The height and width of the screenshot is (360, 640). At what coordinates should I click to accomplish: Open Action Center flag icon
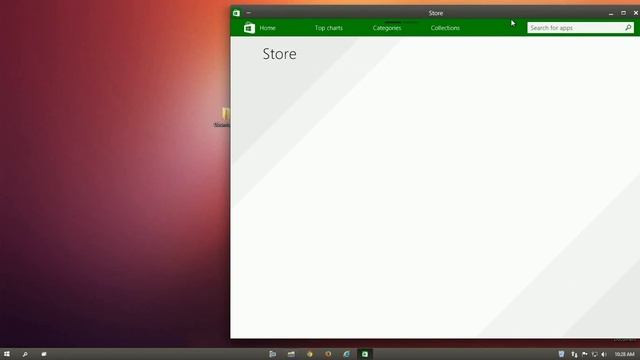coord(584,354)
